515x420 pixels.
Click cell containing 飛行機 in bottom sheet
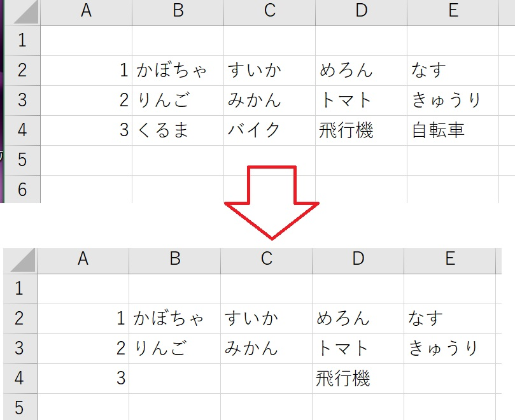(358, 379)
